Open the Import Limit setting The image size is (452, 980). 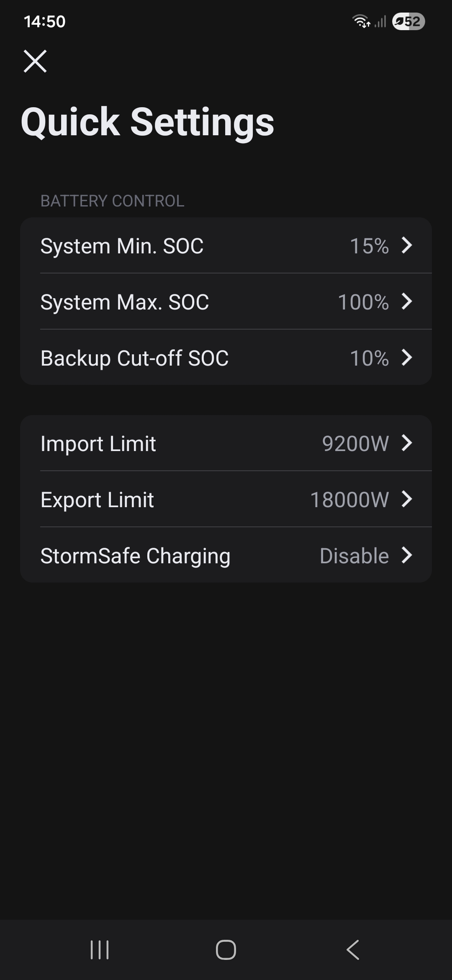click(98, 444)
